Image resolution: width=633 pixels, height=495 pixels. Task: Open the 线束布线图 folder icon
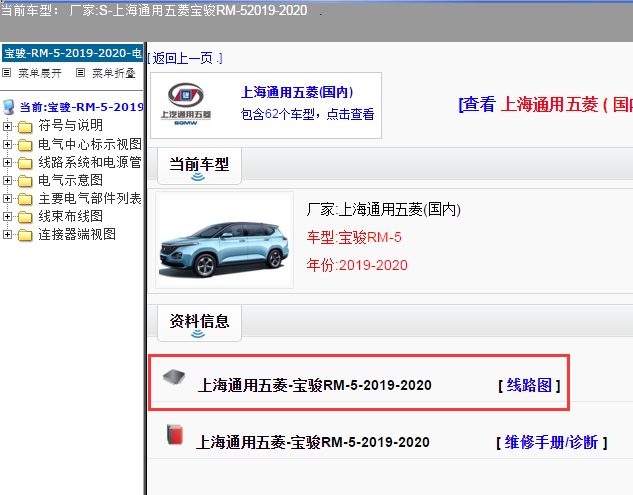point(25,217)
